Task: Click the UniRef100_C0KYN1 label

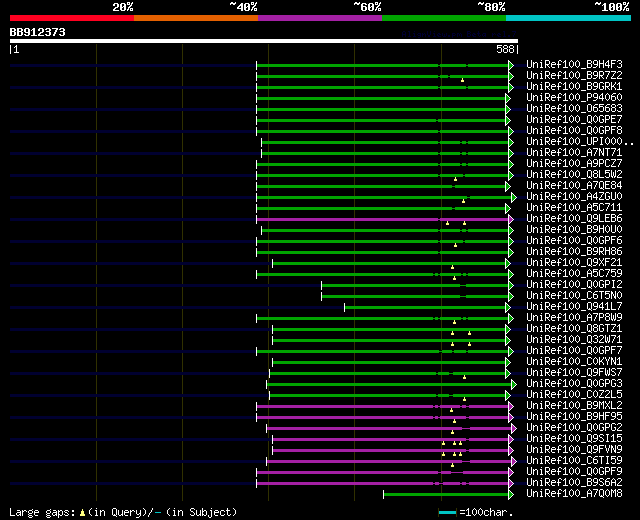Action: [x=574, y=362]
